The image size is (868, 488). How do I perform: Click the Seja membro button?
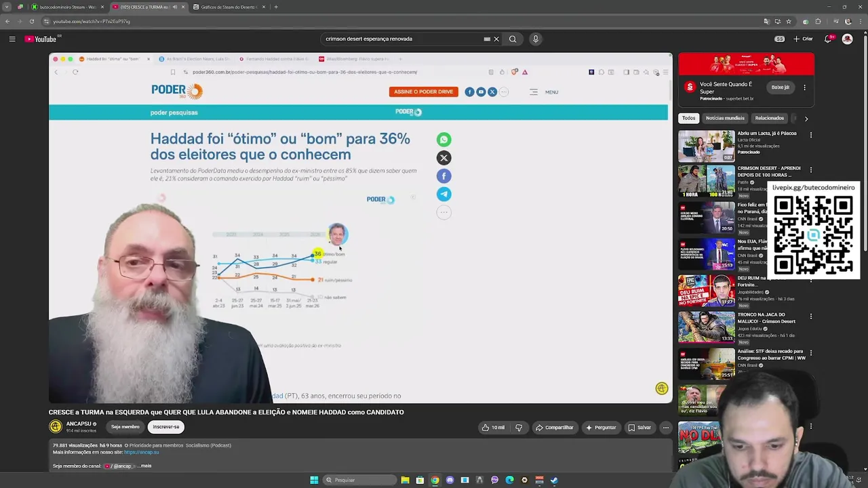point(125,427)
